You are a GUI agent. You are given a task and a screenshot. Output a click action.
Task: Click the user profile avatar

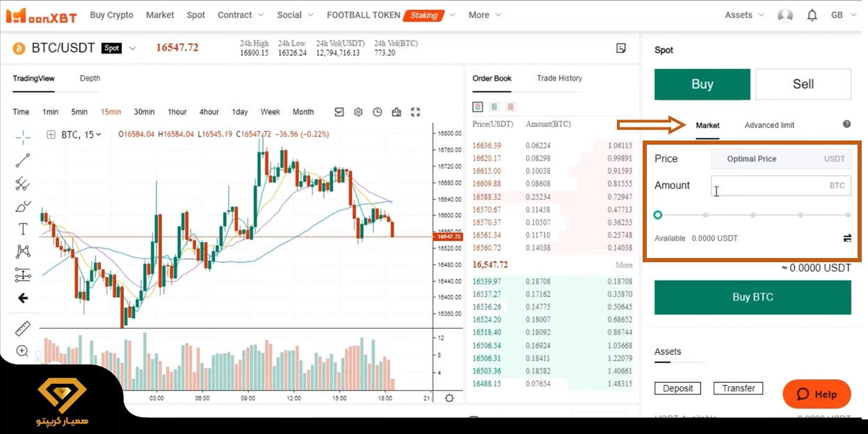pos(785,15)
